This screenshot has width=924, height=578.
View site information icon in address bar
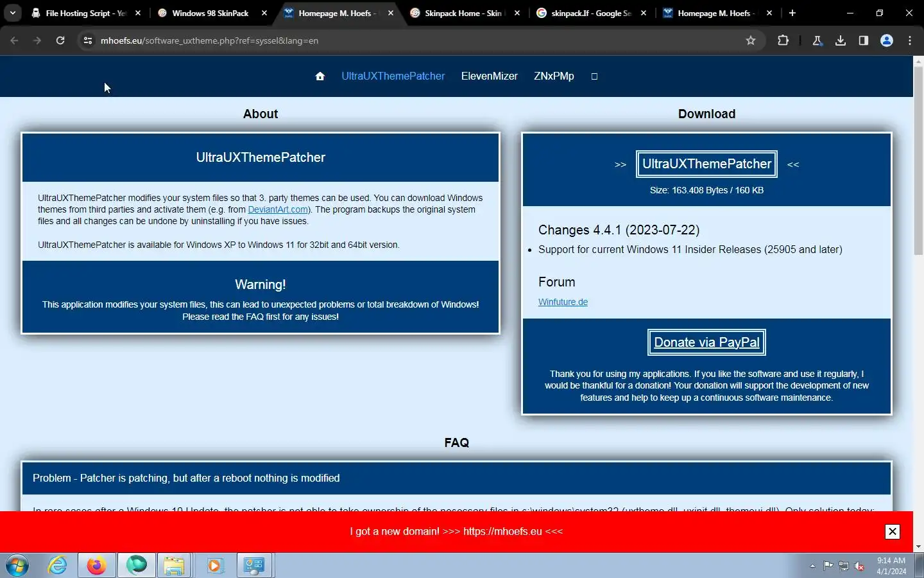coord(88,40)
